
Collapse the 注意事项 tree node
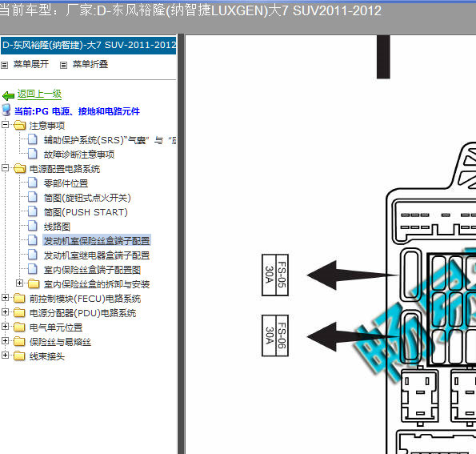pos(5,124)
